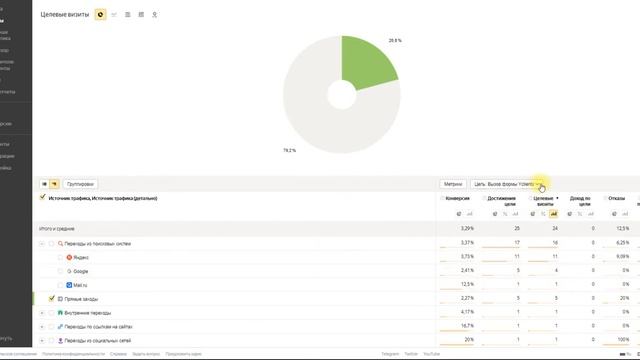This screenshot has width=640, height=360.
Task: Click chart icon under Отказы column
Action: pos(625,214)
